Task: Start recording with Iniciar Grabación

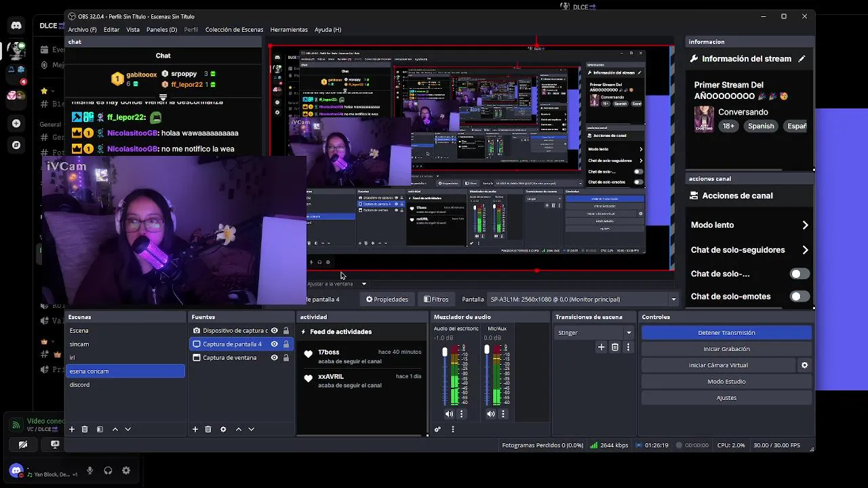Action: click(x=726, y=349)
